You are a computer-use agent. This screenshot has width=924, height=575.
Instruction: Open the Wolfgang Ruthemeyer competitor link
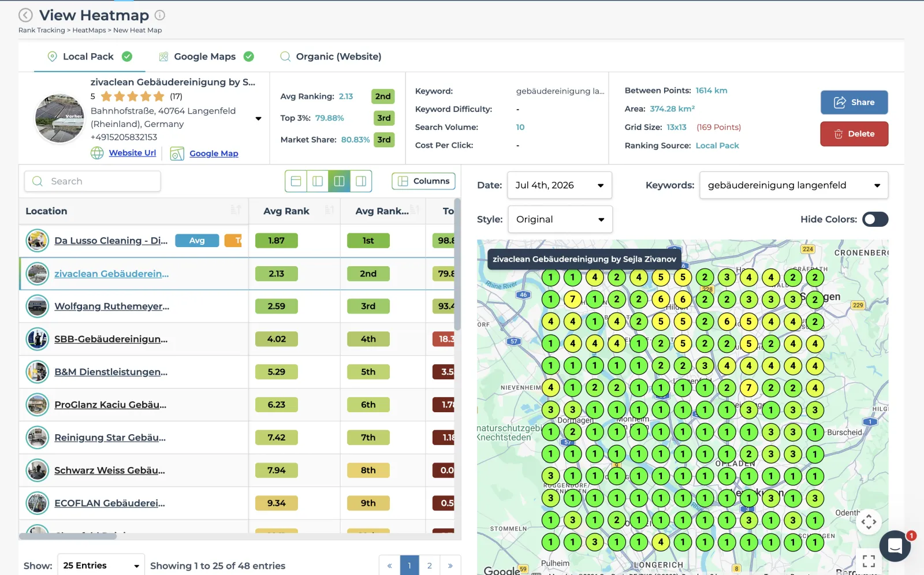(112, 306)
